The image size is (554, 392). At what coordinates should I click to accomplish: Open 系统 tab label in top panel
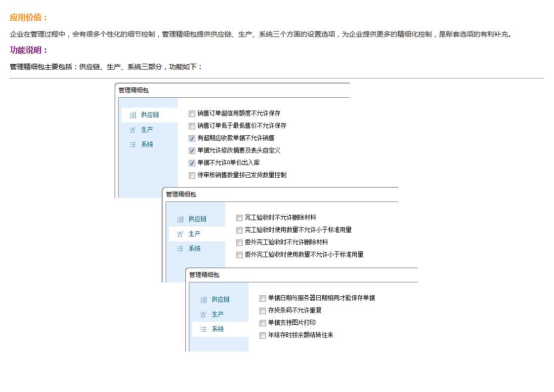tap(147, 144)
